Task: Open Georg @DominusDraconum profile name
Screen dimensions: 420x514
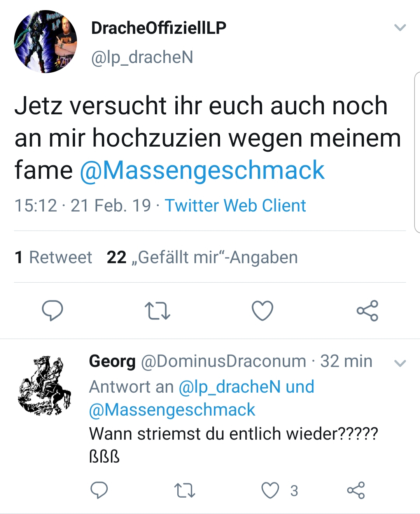Action: (x=112, y=361)
